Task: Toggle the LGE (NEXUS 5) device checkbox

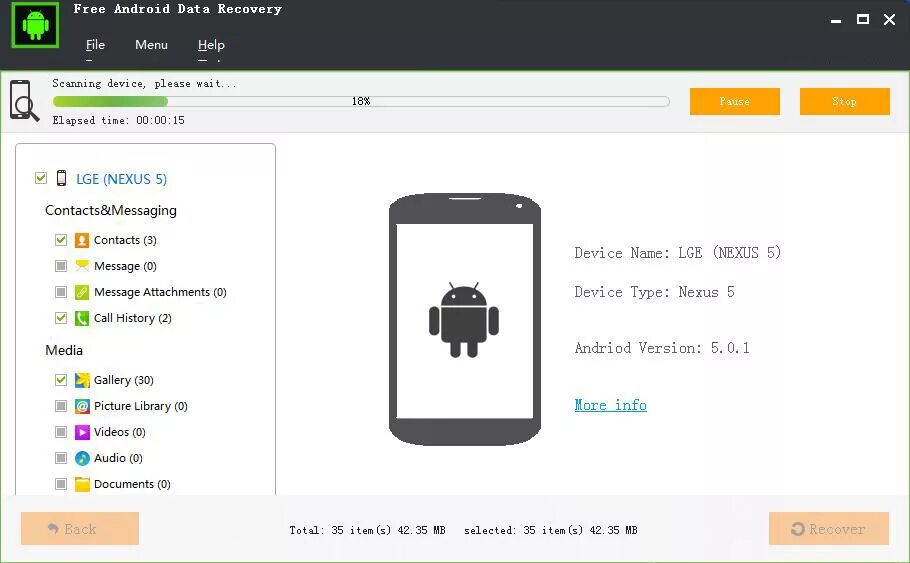Action: click(41, 178)
